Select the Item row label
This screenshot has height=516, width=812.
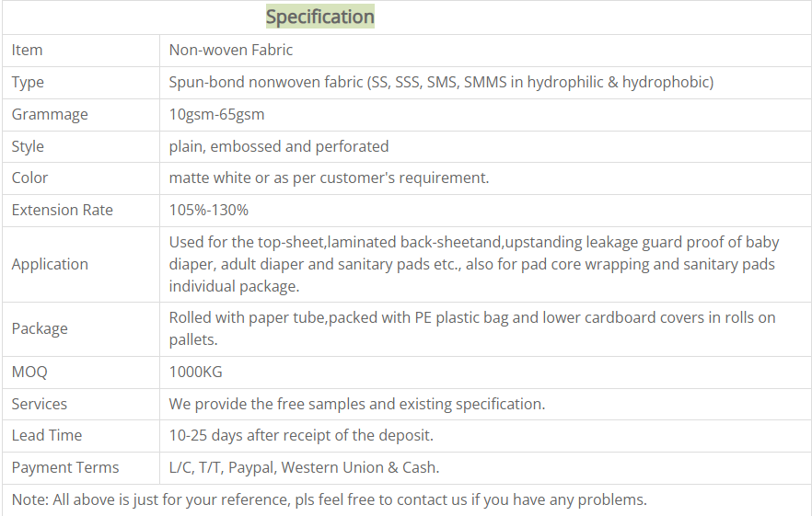(x=27, y=50)
